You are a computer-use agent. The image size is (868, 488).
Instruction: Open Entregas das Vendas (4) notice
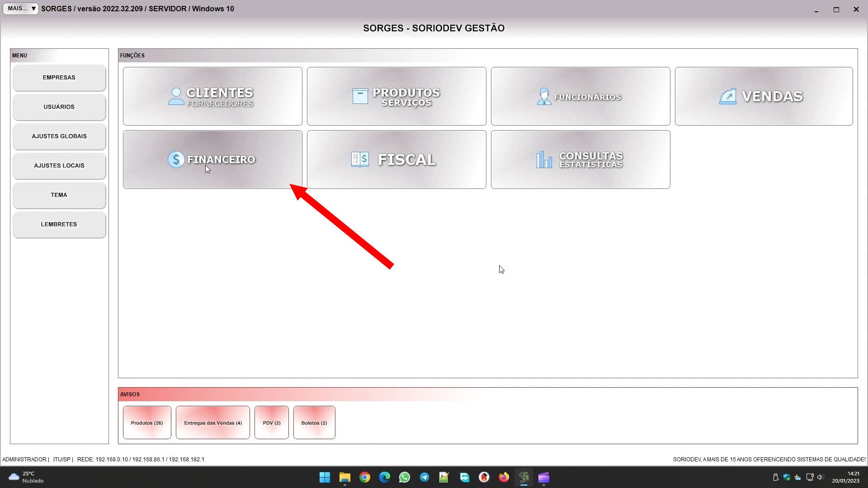tap(213, 423)
